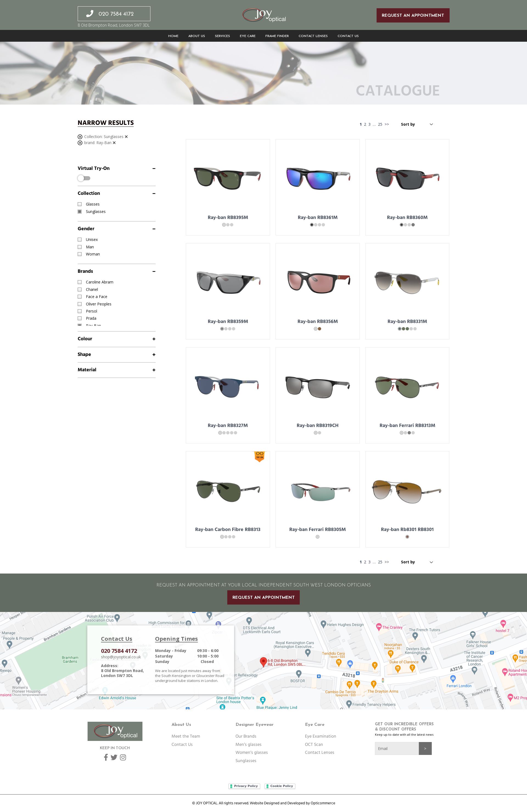Click the orange Try On badge on Carbon Fibre RB8313
Screen dimensions: 527x812
(259, 457)
